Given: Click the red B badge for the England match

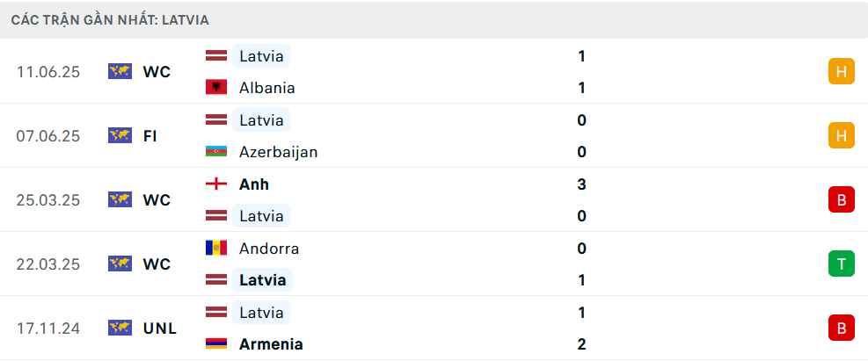Looking at the screenshot, I should (x=841, y=200).
